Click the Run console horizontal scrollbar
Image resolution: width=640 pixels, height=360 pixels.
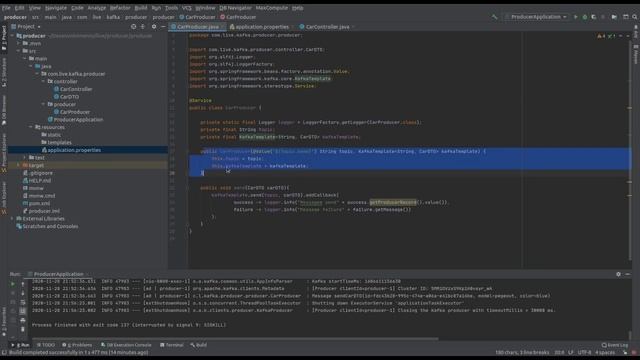[235, 339]
